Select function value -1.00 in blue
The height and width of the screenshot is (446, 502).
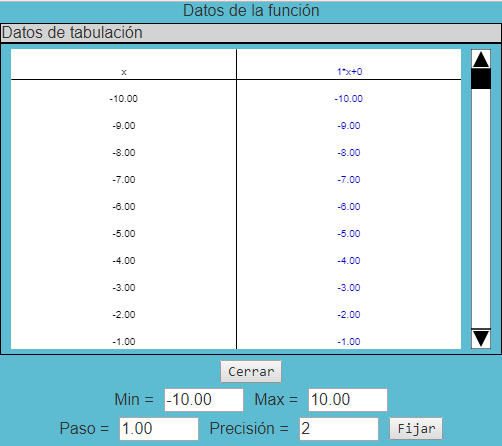pyautogui.click(x=349, y=342)
